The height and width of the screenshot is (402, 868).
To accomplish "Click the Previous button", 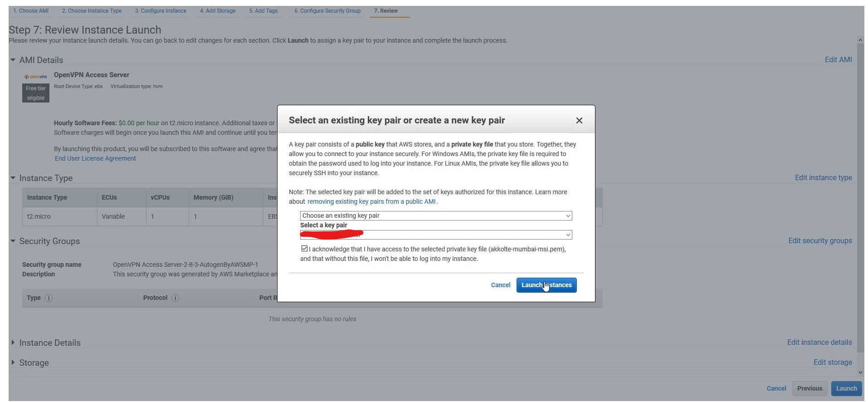I will [x=809, y=389].
